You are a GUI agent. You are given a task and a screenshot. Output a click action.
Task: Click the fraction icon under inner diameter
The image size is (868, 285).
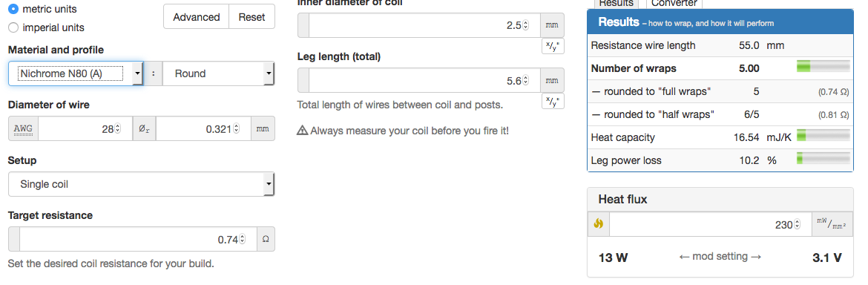553,46
